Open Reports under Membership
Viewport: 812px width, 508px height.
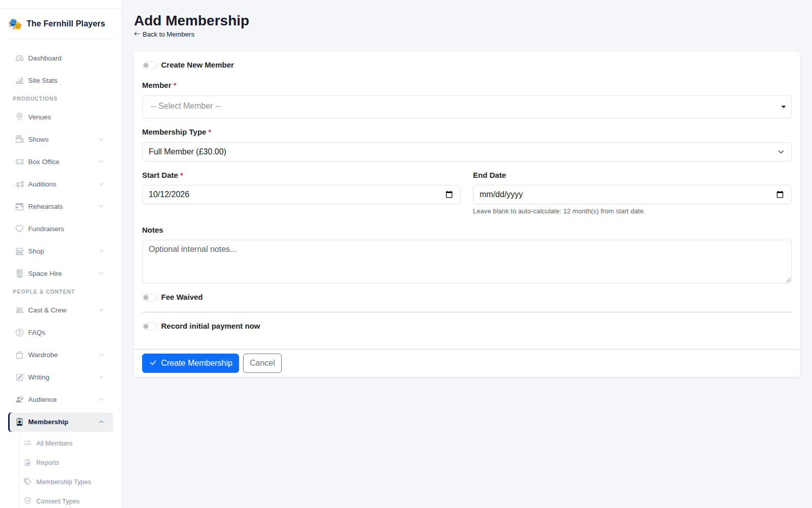click(x=66, y=463)
